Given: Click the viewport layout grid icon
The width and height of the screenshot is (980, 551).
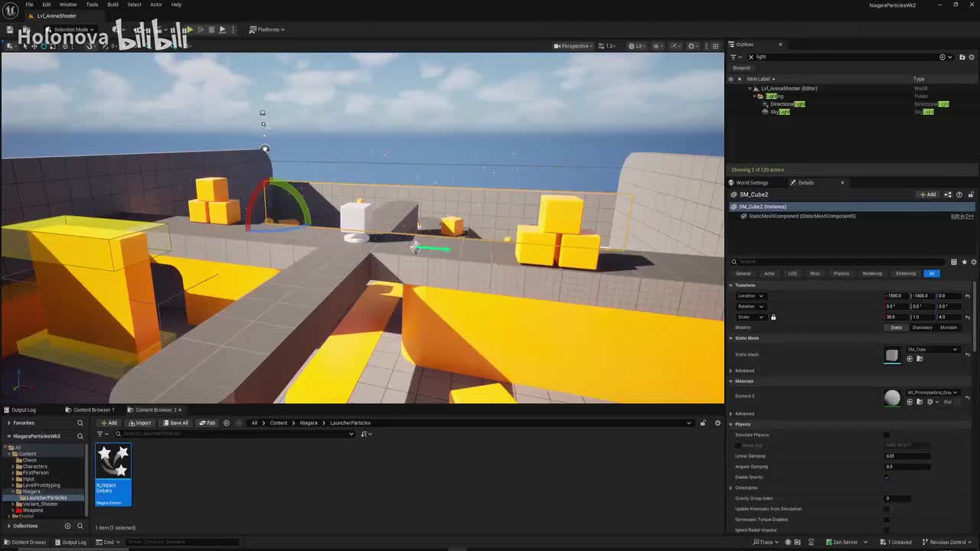Looking at the screenshot, I should (x=716, y=46).
